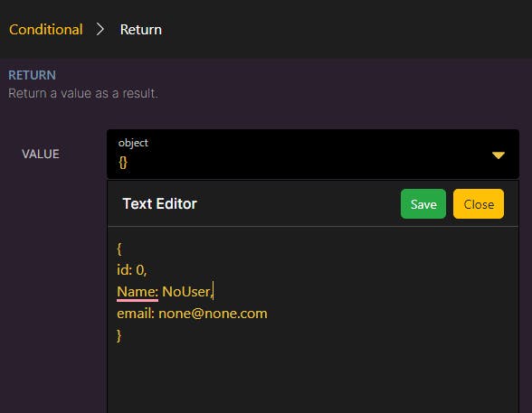This screenshot has height=413, width=532.
Task: Click the breadcrumb chevron separator
Action: 100,30
